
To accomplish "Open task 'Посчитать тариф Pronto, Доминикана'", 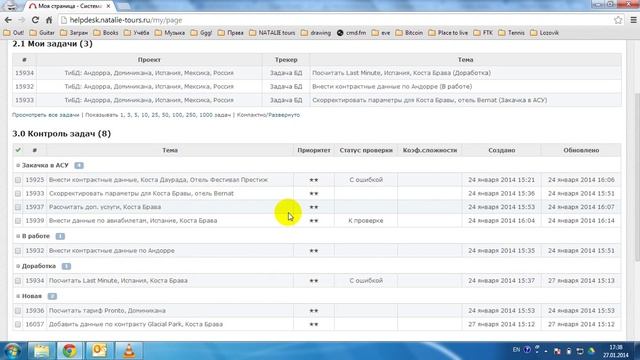I will (107, 311).
